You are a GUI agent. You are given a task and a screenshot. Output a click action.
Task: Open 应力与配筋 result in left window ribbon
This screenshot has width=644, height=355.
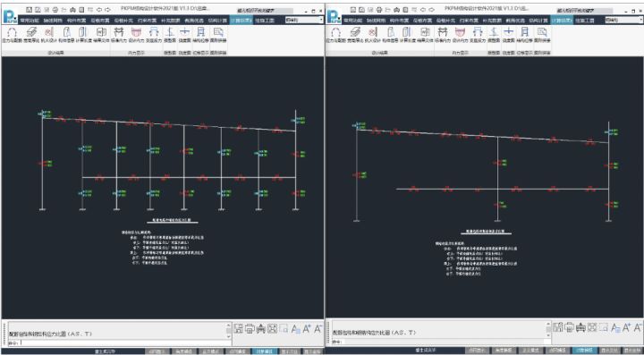12,35
